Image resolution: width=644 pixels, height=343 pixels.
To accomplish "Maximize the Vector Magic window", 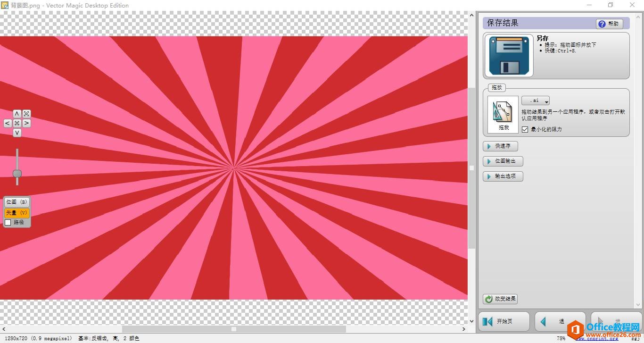I will coord(611,5).
